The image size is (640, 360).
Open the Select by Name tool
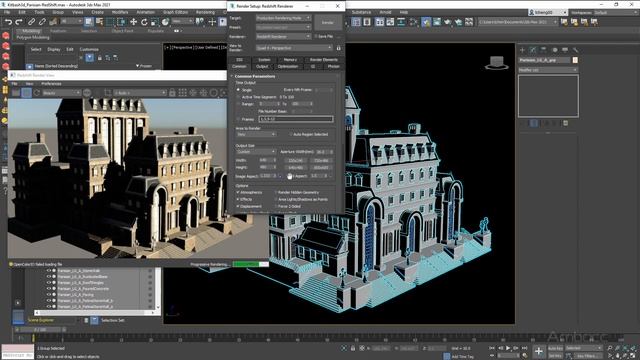[99, 22]
